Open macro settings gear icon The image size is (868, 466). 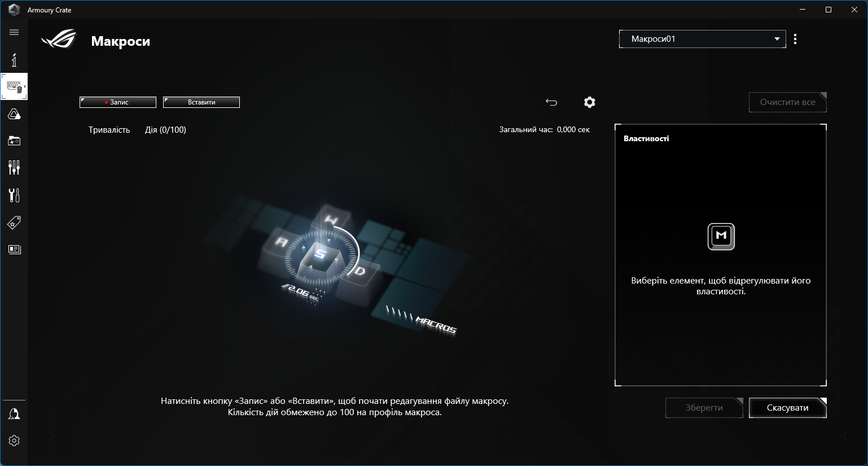(x=590, y=102)
